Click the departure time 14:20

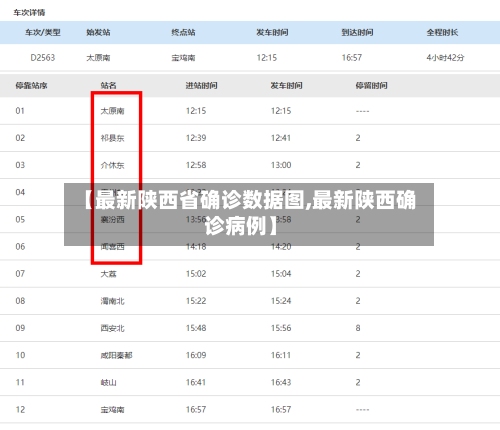pyautogui.click(x=281, y=247)
